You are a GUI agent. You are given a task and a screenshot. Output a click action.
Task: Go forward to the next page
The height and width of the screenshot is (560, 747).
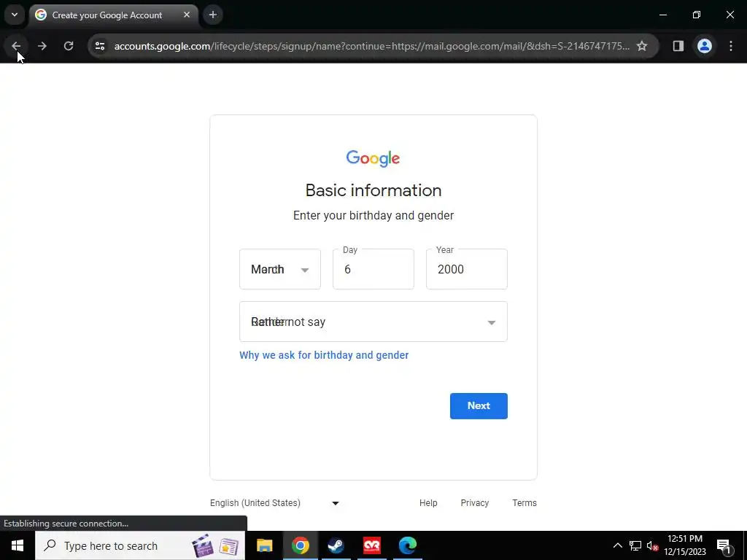pyautogui.click(x=42, y=46)
